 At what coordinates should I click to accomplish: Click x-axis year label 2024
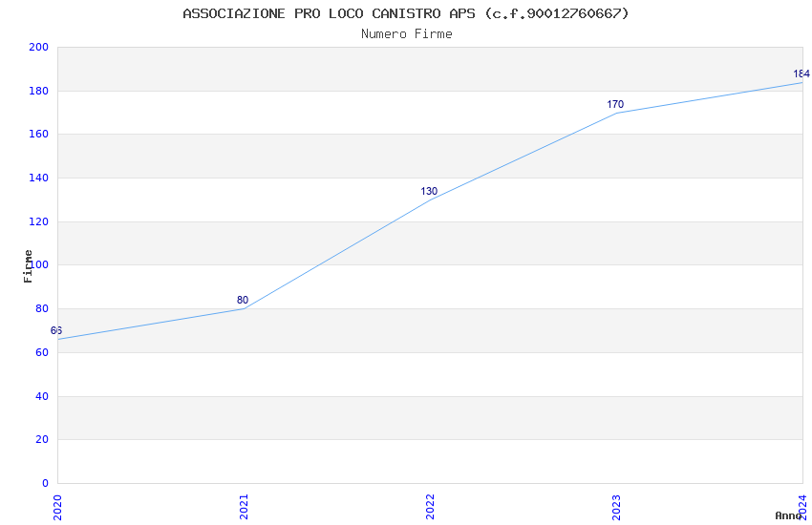(802, 507)
